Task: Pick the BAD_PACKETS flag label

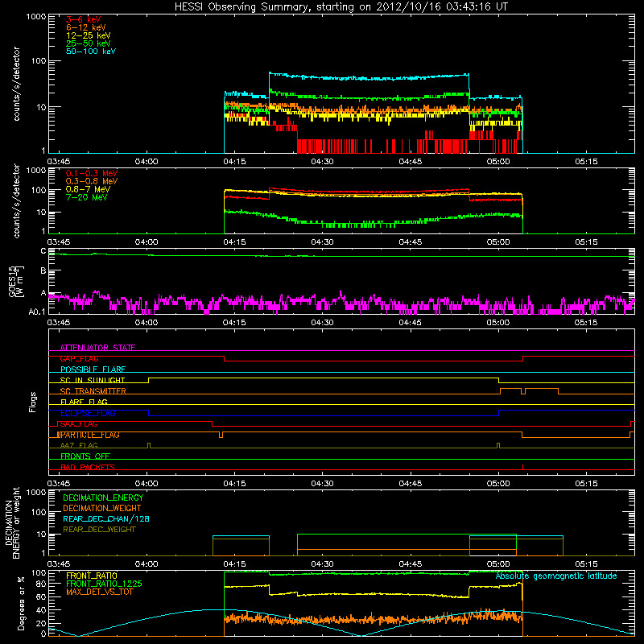Action: tap(88, 467)
